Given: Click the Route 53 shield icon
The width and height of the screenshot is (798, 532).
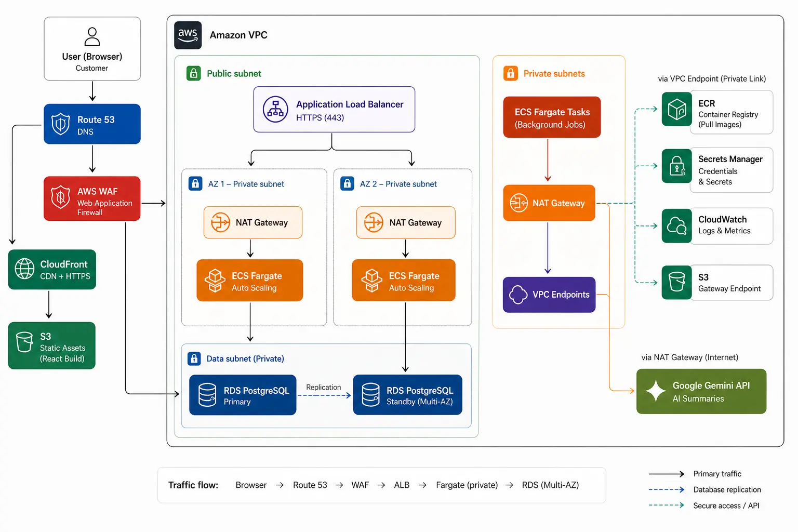Looking at the screenshot, I should coord(61,124).
